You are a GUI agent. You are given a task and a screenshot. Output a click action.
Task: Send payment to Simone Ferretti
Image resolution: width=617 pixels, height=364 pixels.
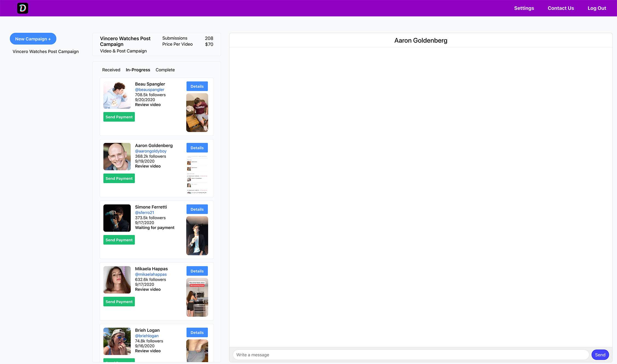(119, 240)
